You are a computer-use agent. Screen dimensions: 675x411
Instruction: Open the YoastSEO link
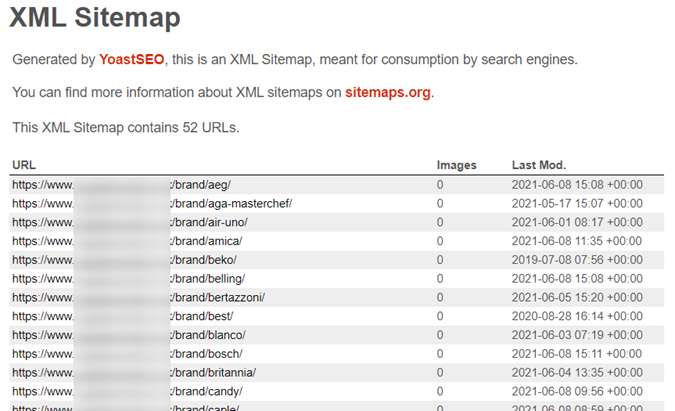point(131,59)
